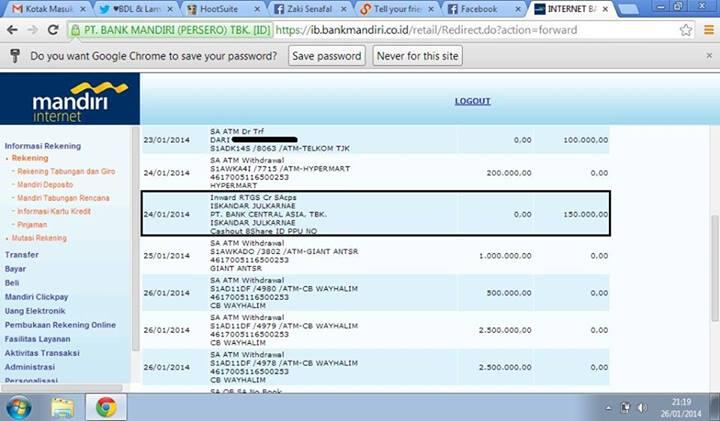Switch to the BDL Twitter tab
The width and height of the screenshot is (720, 421).
pyautogui.click(x=136, y=9)
